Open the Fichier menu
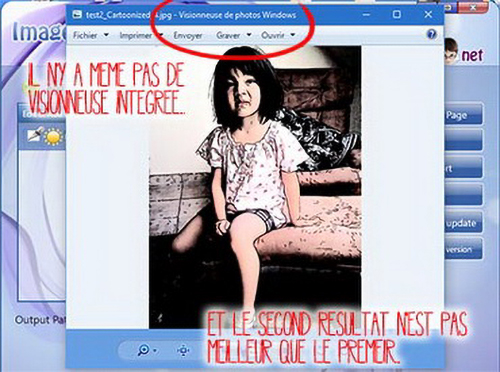This screenshot has height=372, width=500. [x=85, y=35]
